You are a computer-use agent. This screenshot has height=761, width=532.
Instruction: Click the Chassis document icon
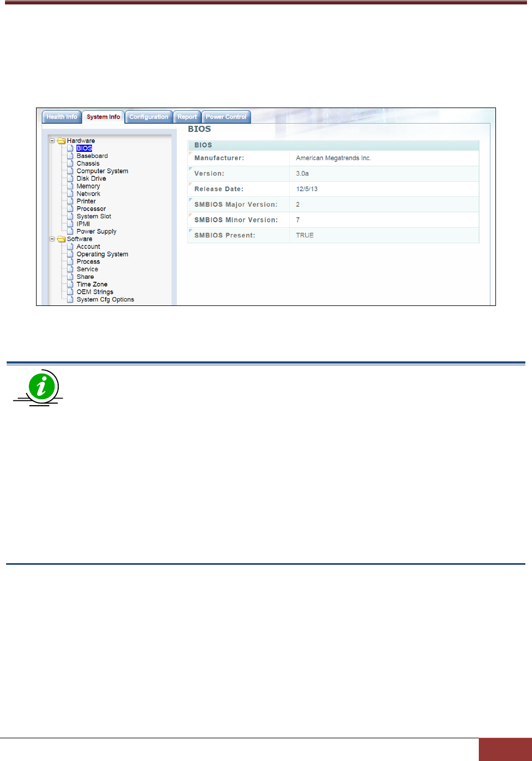[x=70, y=164]
